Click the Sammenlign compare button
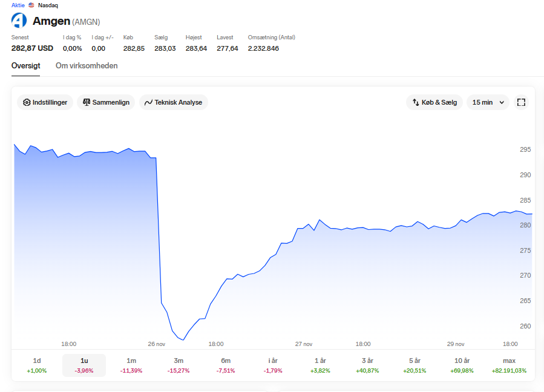 [x=106, y=102]
